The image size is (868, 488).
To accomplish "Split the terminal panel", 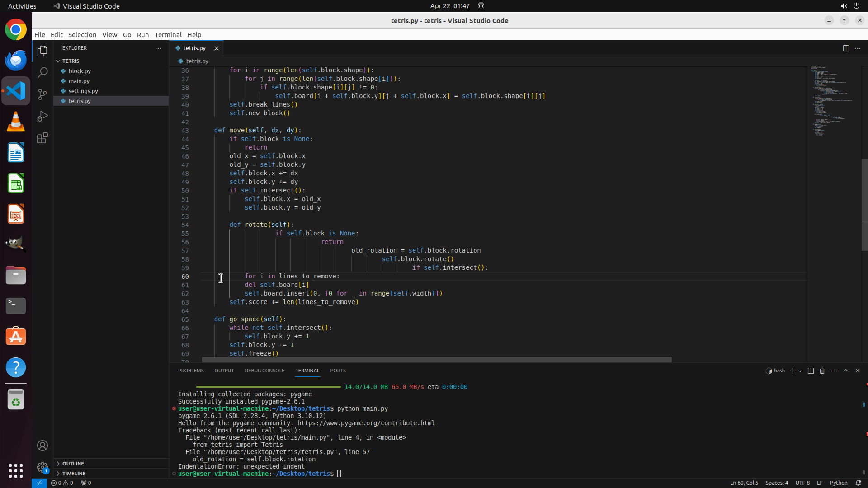I will tap(811, 371).
